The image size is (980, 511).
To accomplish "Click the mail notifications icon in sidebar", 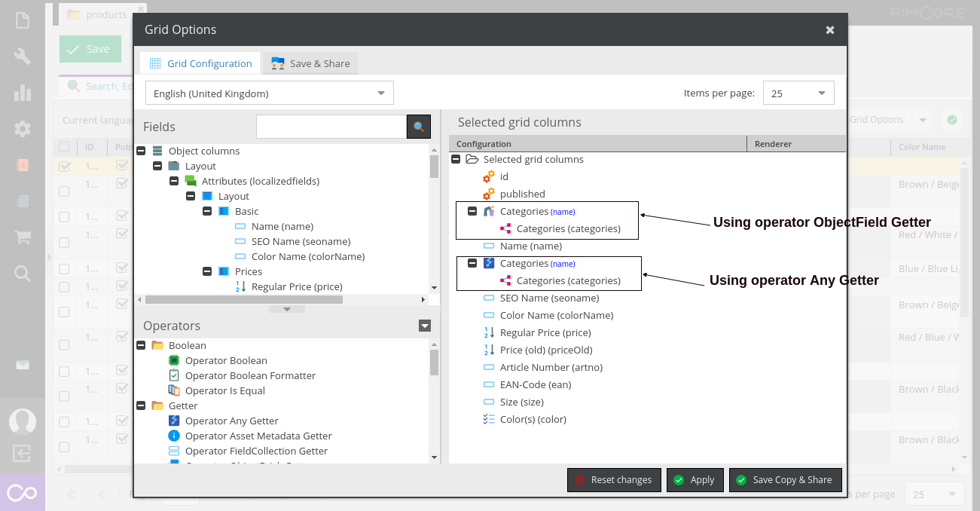I will coord(23,365).
